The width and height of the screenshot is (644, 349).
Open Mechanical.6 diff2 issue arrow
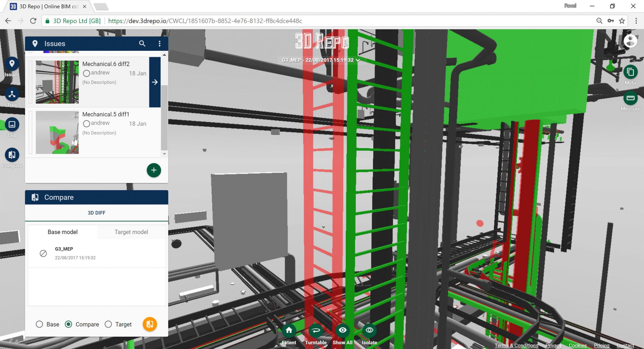pos(155,82)
